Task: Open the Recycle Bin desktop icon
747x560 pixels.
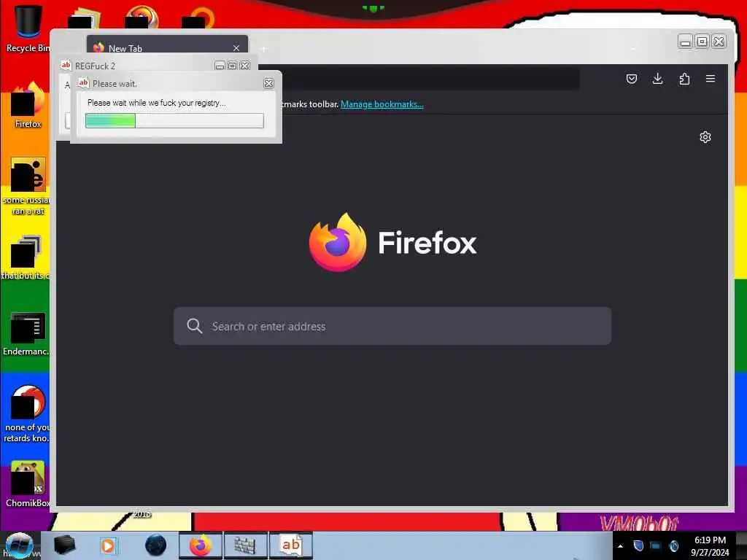Action: (28, 28)
